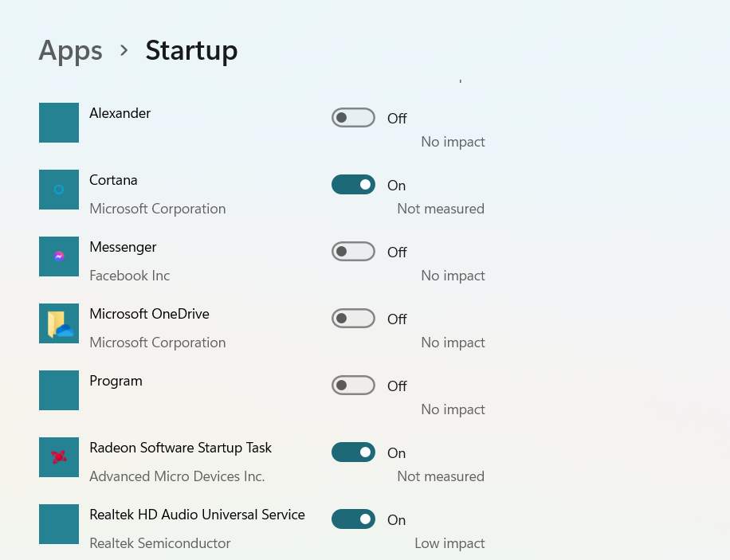Viewport: 730px width, 560px height.
Task: Select the Microsoft OneDrive entry name
Action: [150, 314]
